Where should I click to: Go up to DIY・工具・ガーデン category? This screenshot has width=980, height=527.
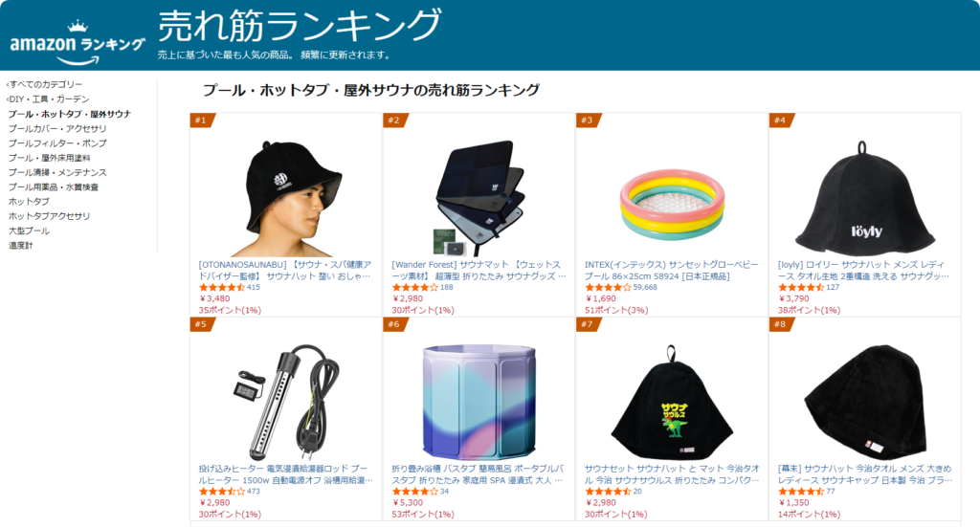(48, 99)
